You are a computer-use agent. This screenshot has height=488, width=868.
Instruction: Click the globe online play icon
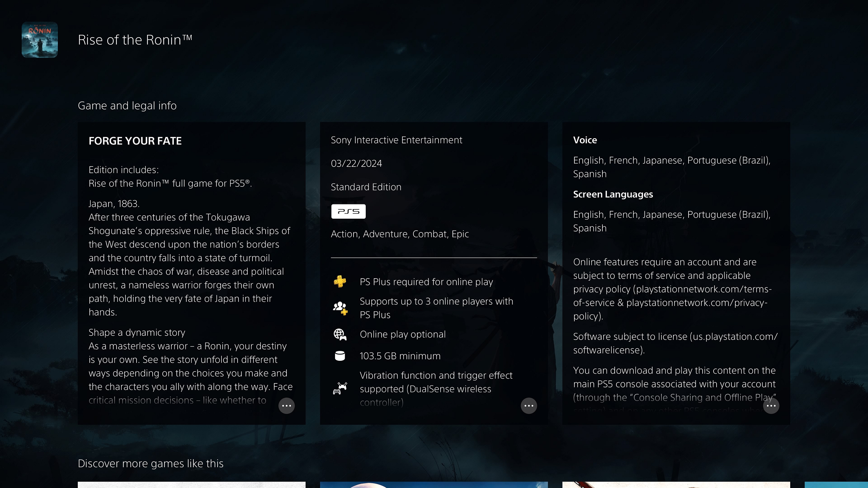point(340,335)
